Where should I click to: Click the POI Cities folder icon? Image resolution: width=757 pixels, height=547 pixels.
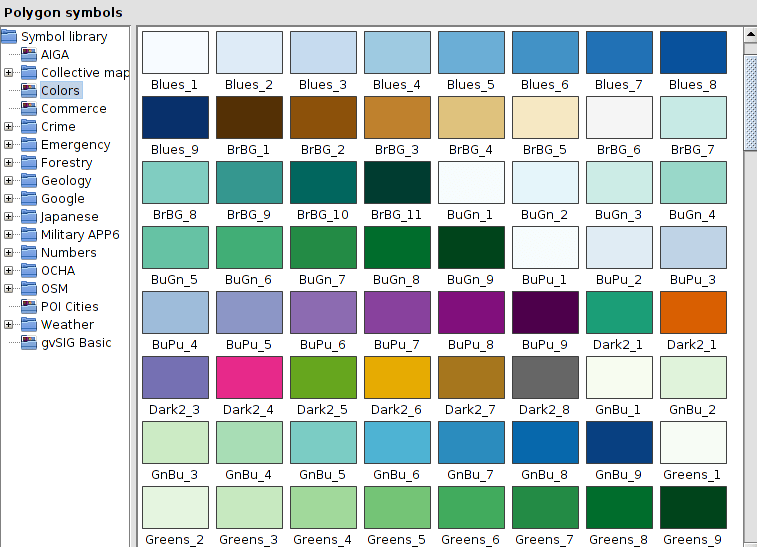point(29,307)
